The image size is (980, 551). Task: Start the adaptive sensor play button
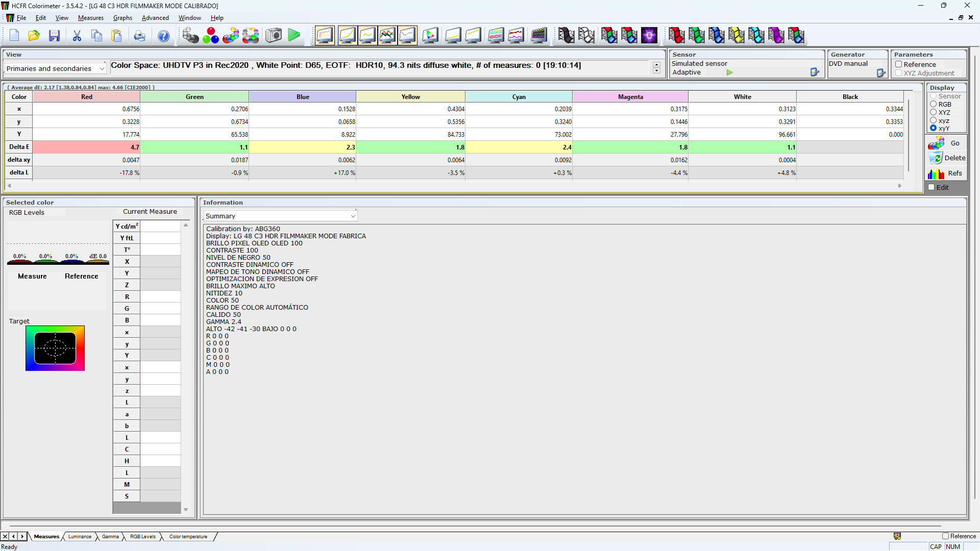click(730, 72)
